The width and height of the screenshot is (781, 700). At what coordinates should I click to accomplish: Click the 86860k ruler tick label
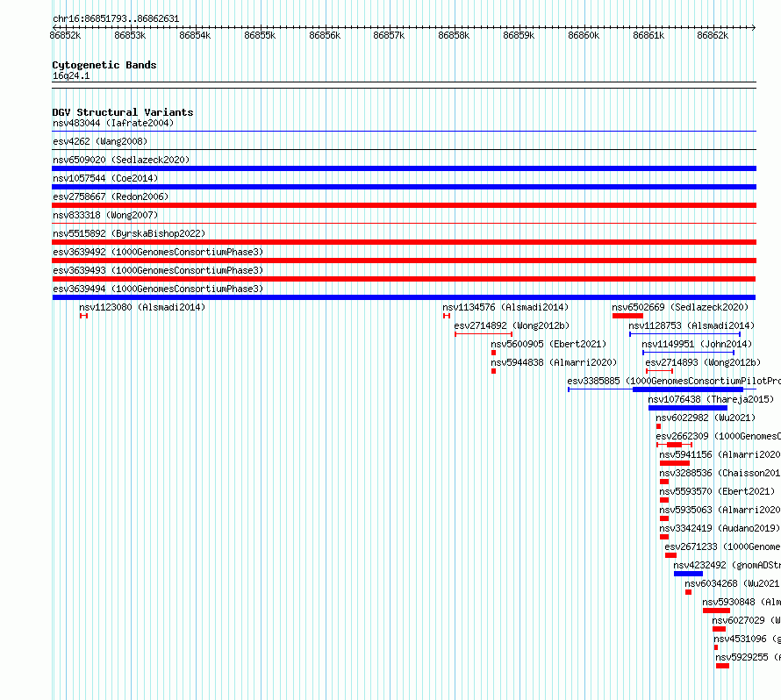[x=584, y=35]
